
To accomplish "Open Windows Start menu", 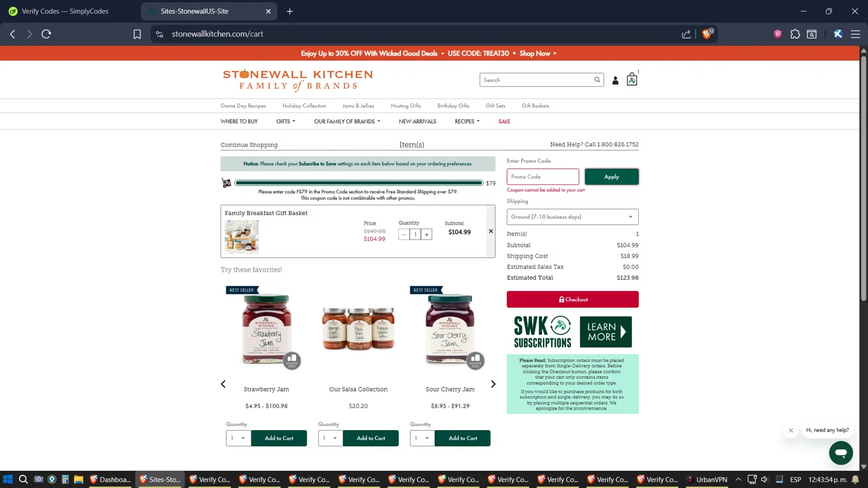I will tap(8, 479).
